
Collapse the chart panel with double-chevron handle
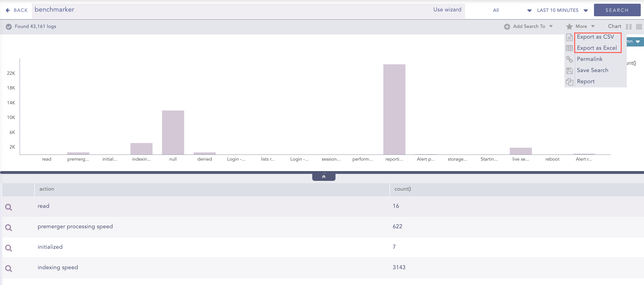[x=323, y=177]
